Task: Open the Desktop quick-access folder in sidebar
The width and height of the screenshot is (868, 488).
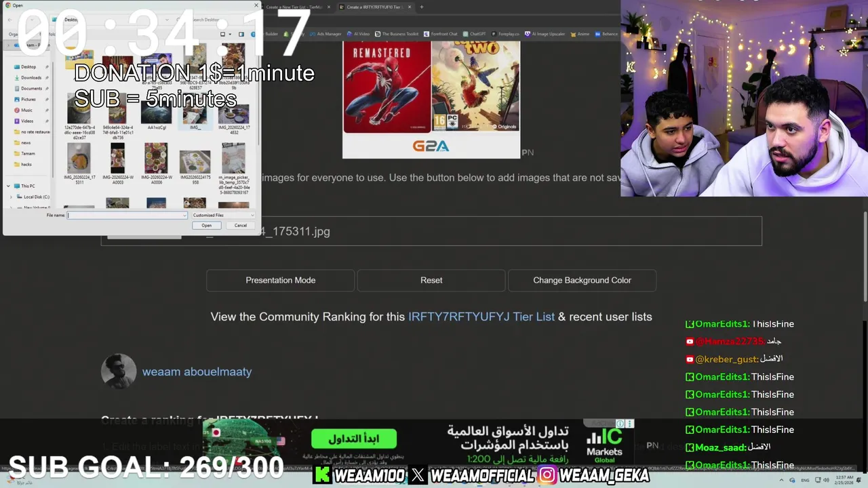Action: (x=28, y=66)
